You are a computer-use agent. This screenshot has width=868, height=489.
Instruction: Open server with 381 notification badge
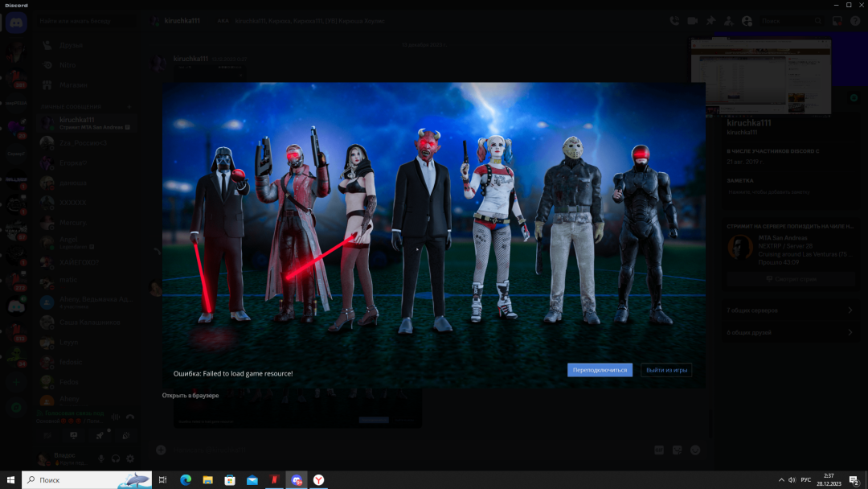click(x=16, y=79)
